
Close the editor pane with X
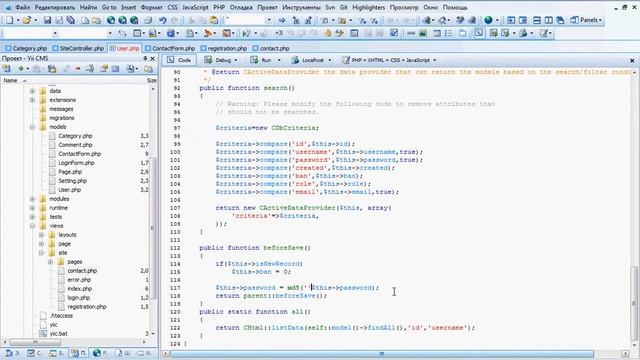click(632, 60)
